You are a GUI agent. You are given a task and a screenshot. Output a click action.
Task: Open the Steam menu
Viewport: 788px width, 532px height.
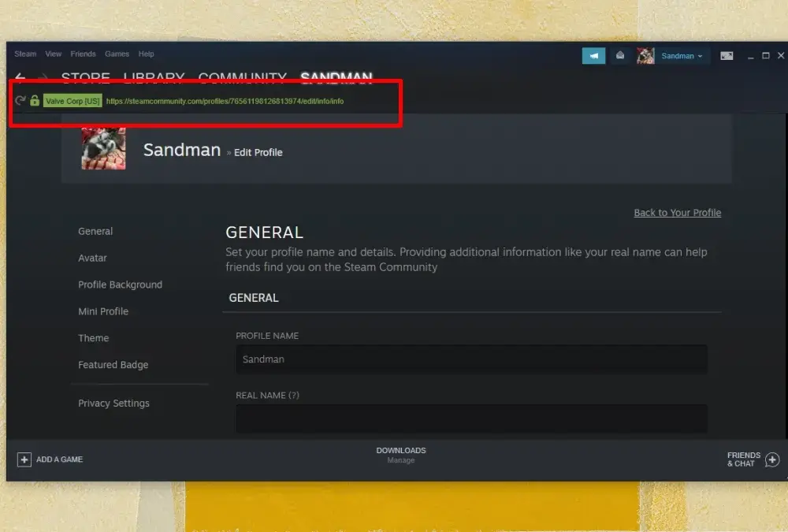click(25, 54)
